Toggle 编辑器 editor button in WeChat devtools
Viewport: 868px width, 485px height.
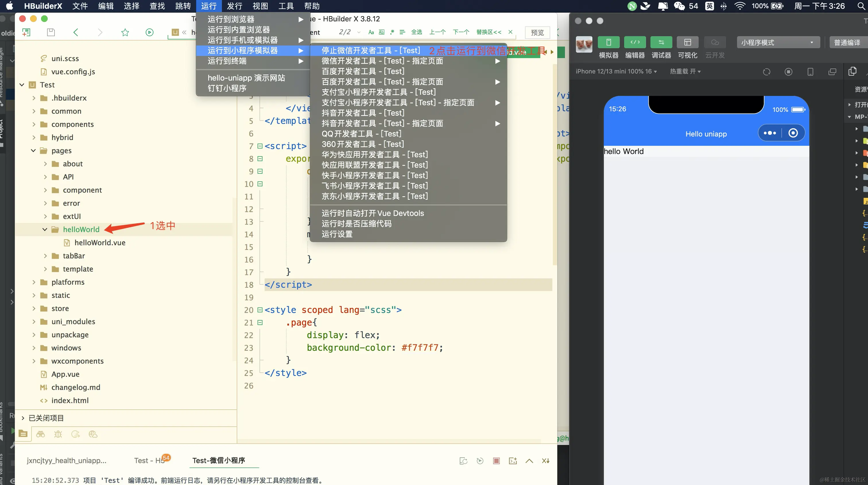(635, 42)
